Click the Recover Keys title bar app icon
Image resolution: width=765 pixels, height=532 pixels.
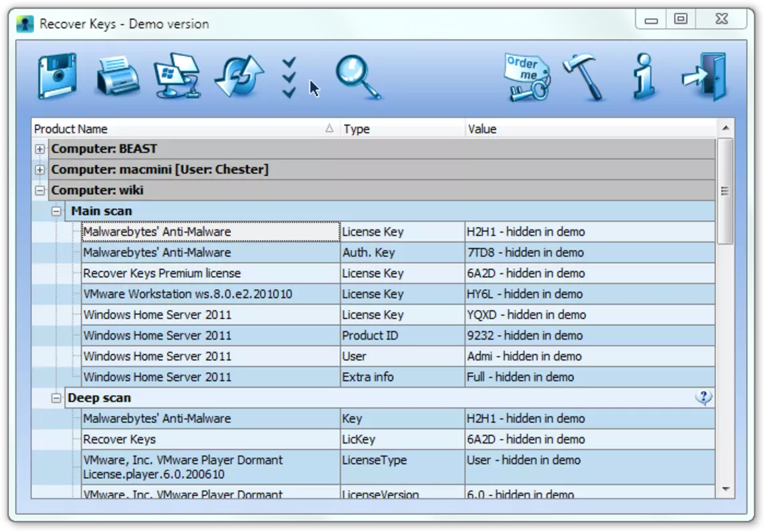pyautogui.click(x=25, y=24)
